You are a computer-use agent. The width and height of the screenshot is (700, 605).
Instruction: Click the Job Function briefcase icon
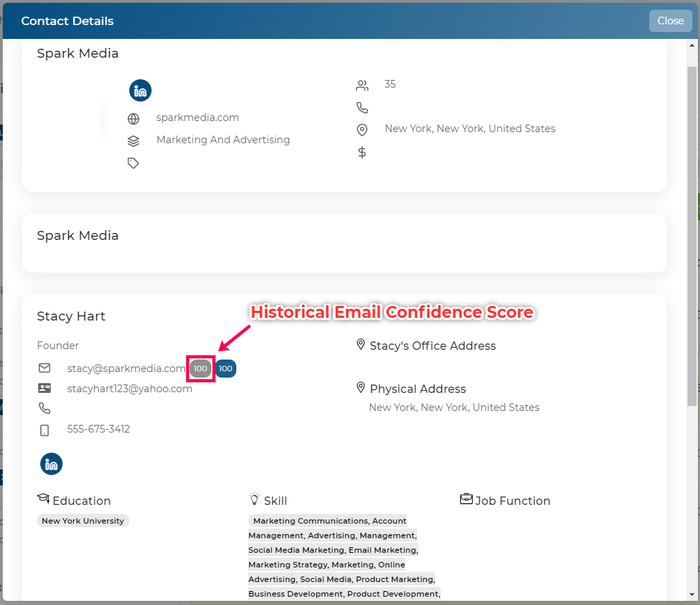pyautogui.click(x=466, y=499)
